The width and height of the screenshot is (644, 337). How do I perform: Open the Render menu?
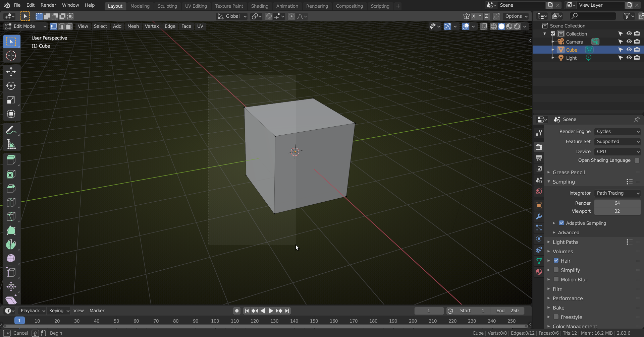tap(48, 5)
